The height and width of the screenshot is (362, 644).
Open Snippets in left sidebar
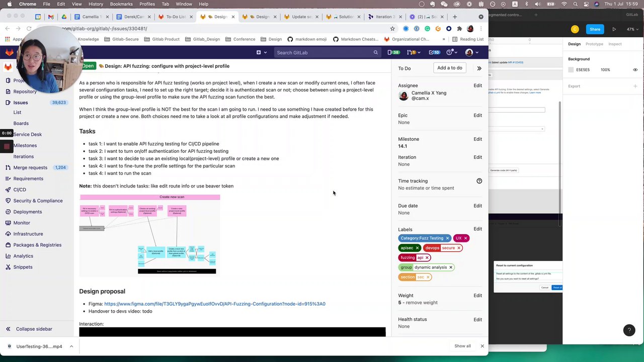[x=23, y=267]
